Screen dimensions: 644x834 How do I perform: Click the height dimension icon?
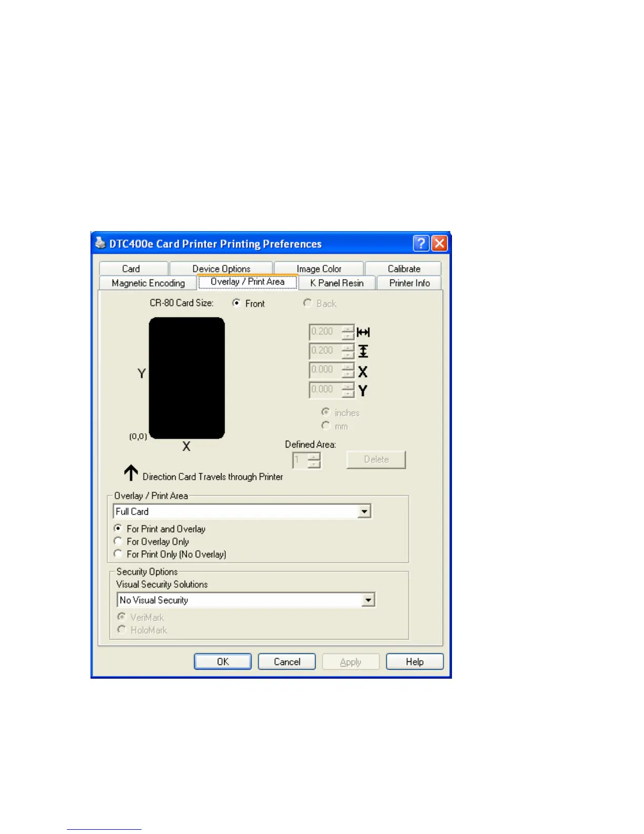coord(363,351)
